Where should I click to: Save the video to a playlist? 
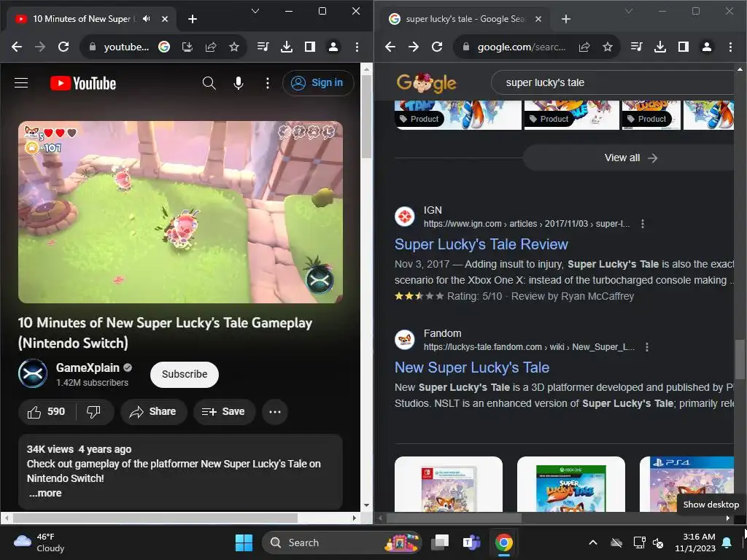224,412
